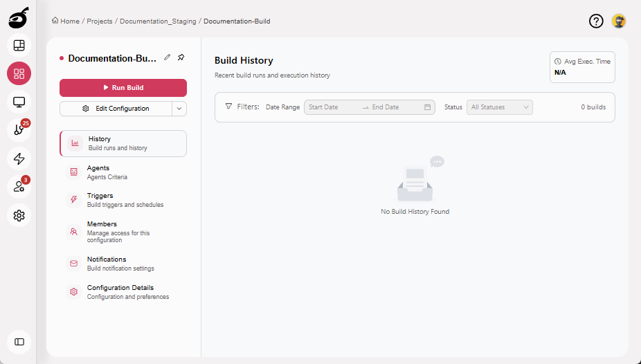Open the branch icon with the 25 badge
641x364 pixels.
point(19,130)
